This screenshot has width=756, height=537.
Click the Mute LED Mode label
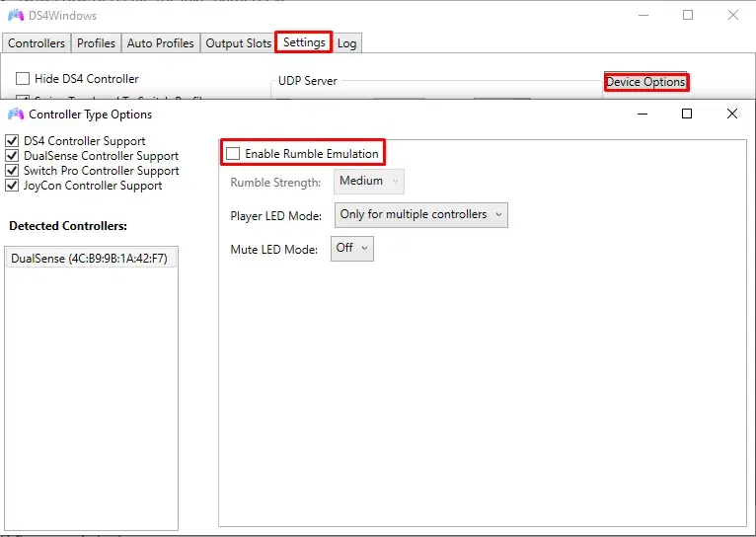coord(273,250)
